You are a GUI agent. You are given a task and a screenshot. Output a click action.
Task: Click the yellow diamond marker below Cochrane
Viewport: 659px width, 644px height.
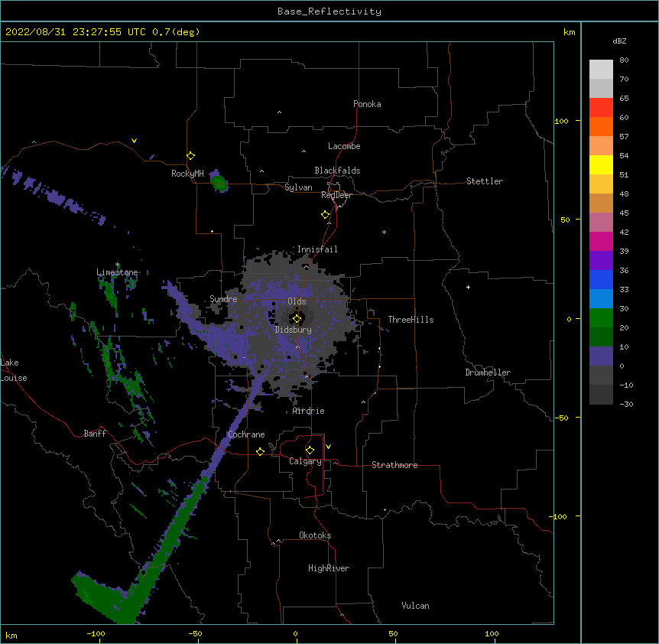[260, 451]
